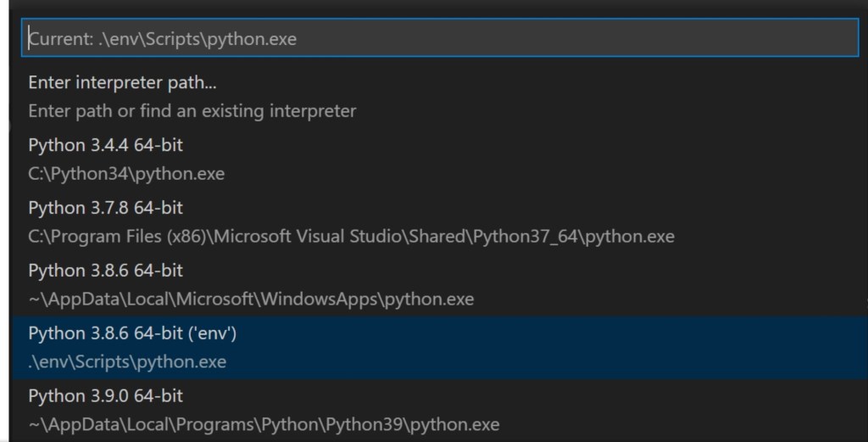Pick Python 3.8.6 64-bit without env

[x=105, y=271]
